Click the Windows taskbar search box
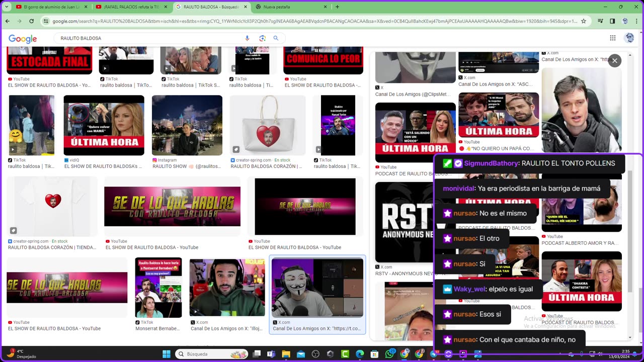 [x=212, y=354]
